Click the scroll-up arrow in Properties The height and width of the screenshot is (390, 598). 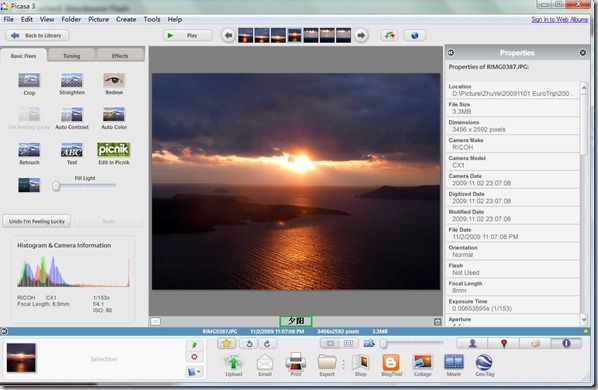click(584, 88)
